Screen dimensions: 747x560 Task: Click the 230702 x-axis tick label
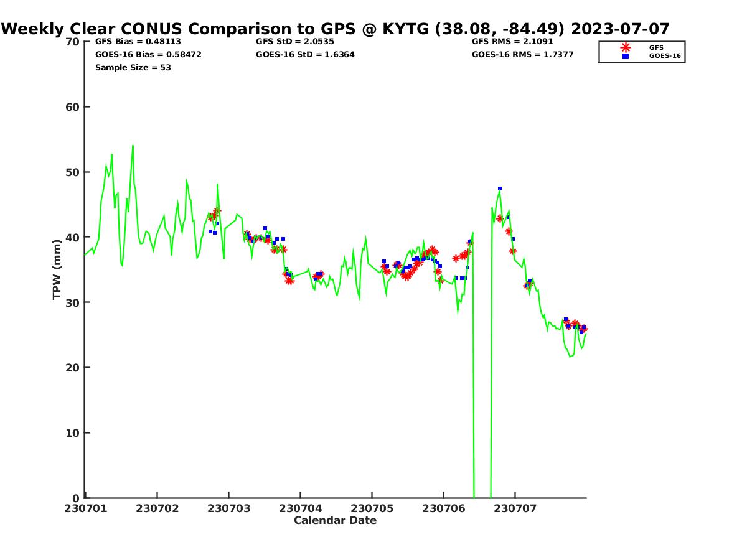[157, 508]
